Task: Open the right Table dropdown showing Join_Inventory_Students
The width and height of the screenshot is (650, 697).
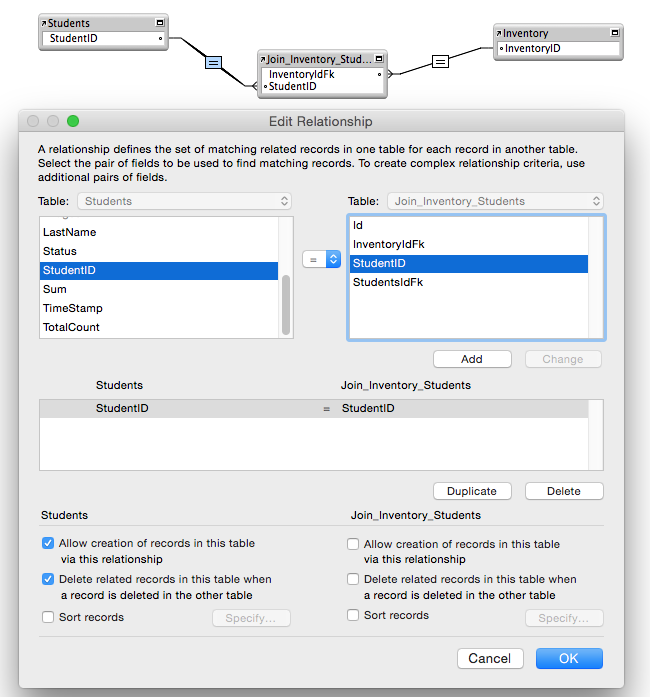Action: [x=495, y=201]
